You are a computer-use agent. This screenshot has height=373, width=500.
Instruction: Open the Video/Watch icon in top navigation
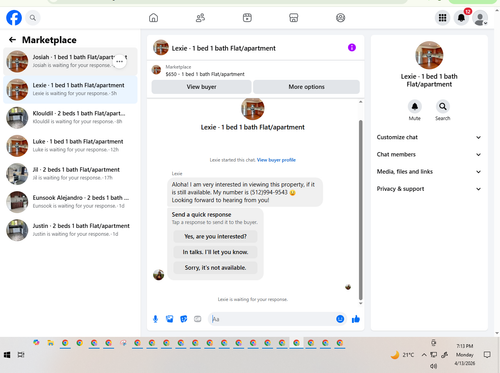[x=247, y=18]
